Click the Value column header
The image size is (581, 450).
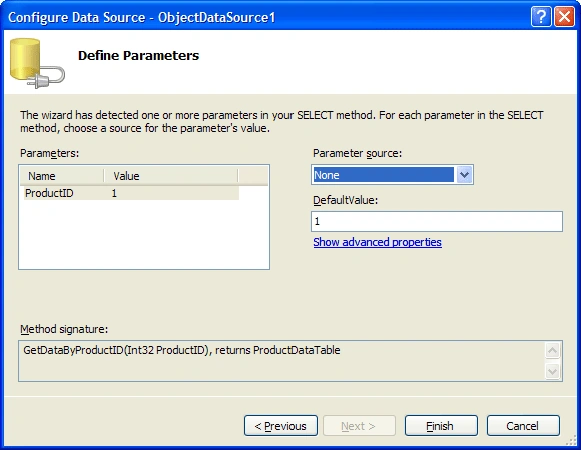coord(171,176)
